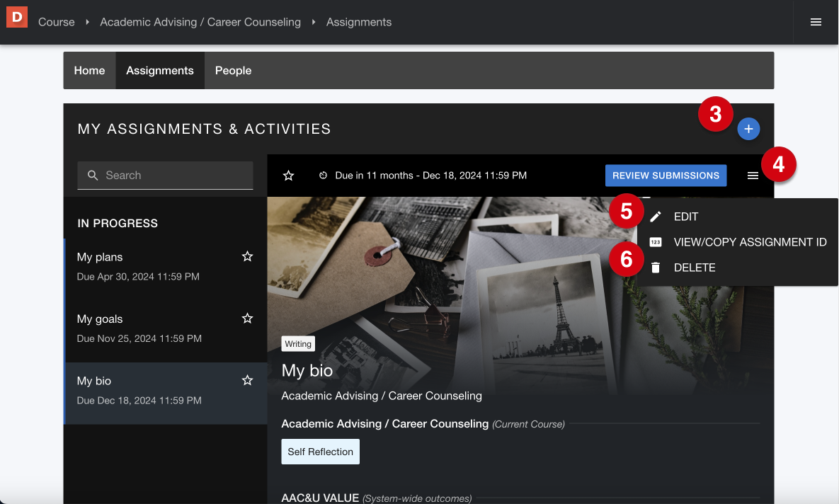Open the My goals assignment
This screenshot has width=839, height=504.
tap(166, 328)
